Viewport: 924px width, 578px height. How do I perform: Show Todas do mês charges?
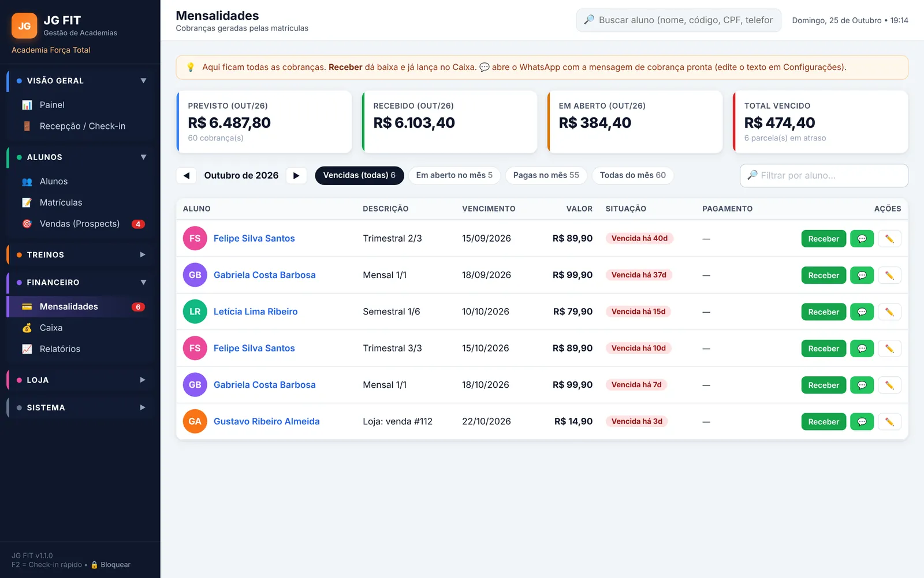pyautogui.click(x=633, y=175)
